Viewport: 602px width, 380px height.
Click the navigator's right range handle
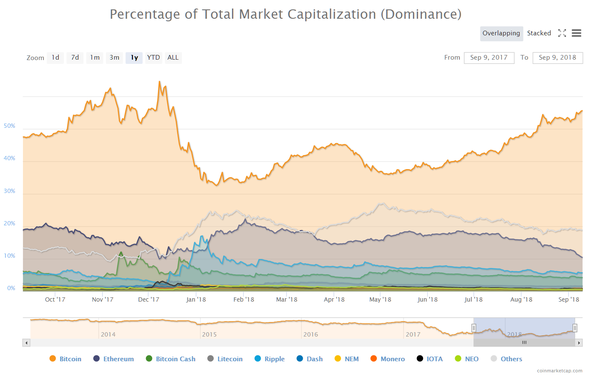pyautogui.click(x=575, y=328)
